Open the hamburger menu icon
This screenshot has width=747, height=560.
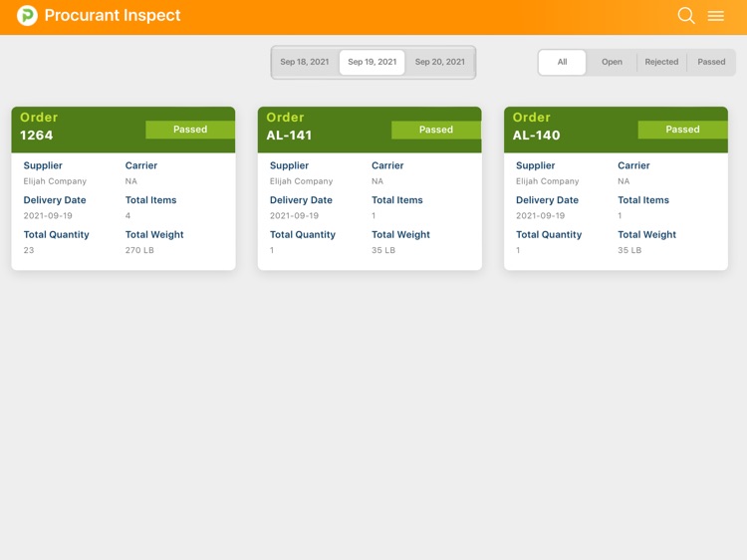point(715,16)
